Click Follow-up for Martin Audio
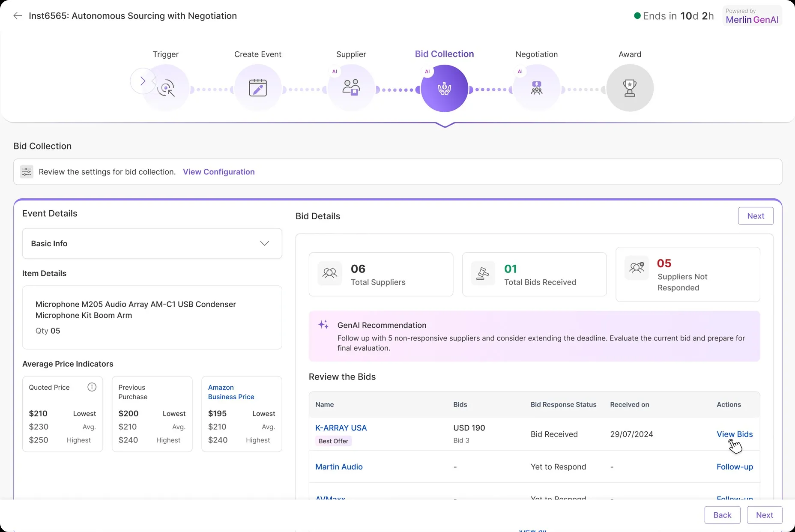 pos(735,466)
